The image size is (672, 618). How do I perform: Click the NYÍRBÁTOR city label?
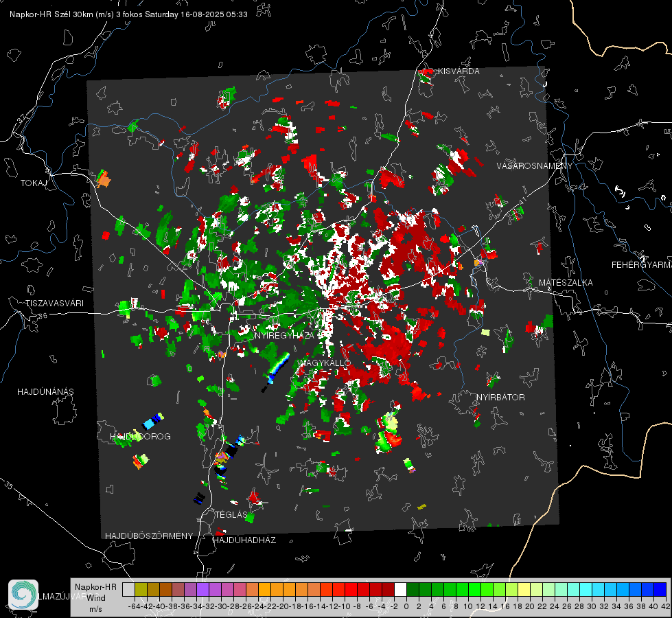[500, 398]
